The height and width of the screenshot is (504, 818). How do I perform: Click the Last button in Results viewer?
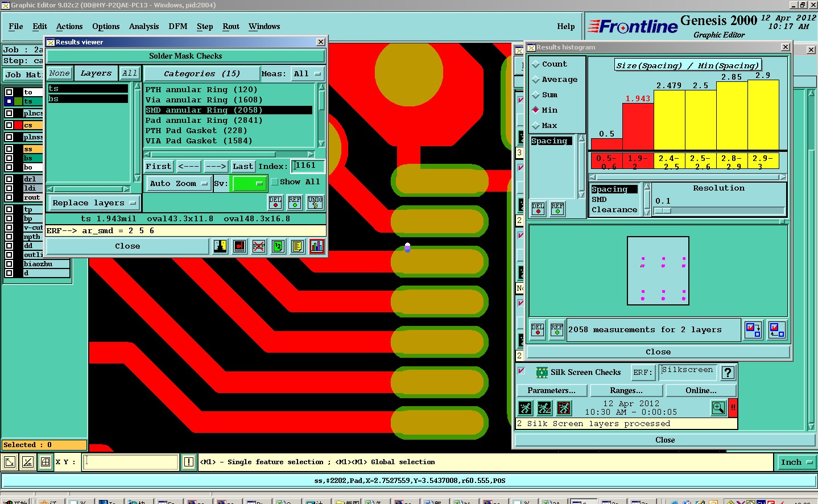(x=243, y=167)
